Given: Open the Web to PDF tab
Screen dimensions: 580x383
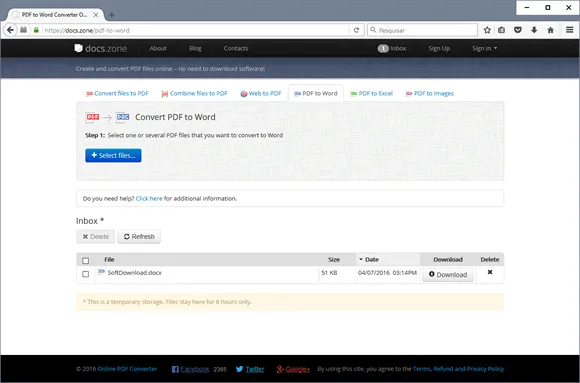Looking at the screenshot, I should point(261,94).
